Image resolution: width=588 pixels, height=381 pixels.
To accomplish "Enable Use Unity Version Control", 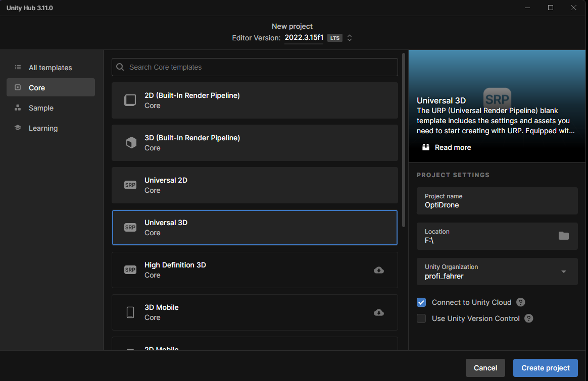I will [421, 318].
